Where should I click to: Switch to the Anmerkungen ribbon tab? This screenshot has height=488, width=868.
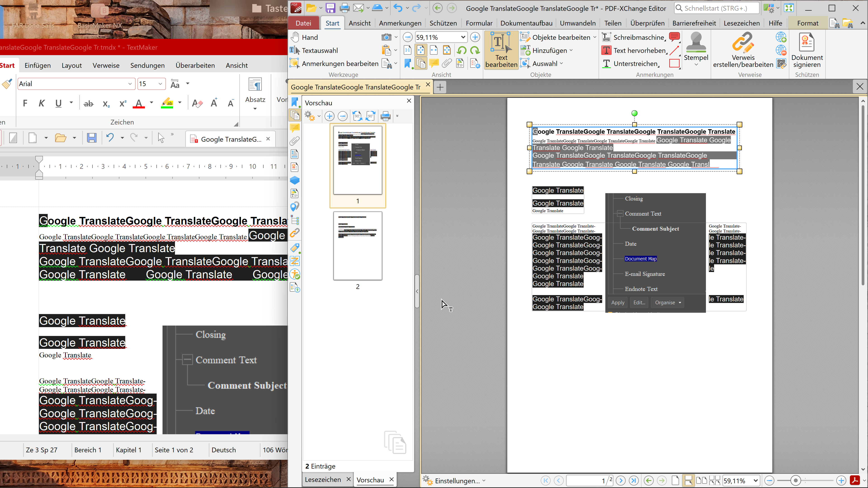point(400,23)
